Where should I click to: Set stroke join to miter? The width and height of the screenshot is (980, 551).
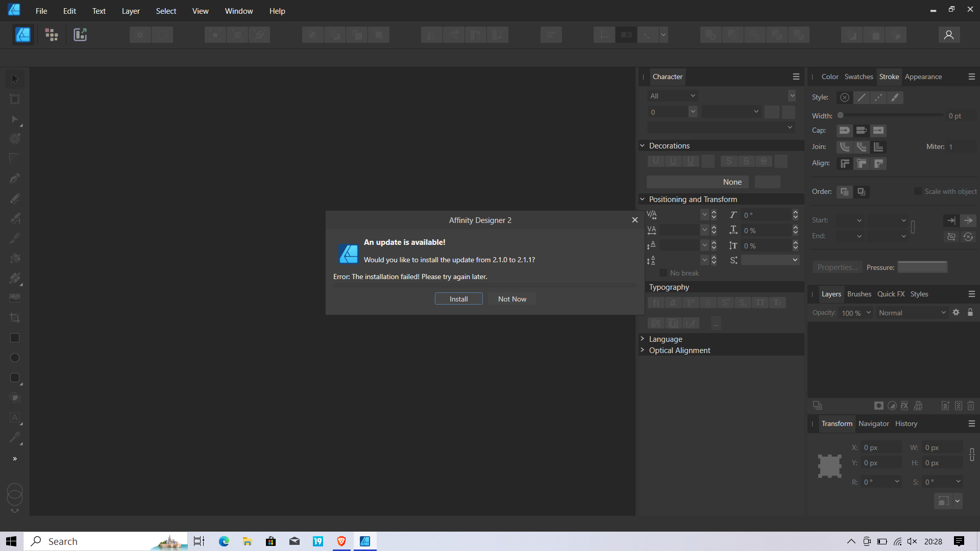tap(878, 147)
